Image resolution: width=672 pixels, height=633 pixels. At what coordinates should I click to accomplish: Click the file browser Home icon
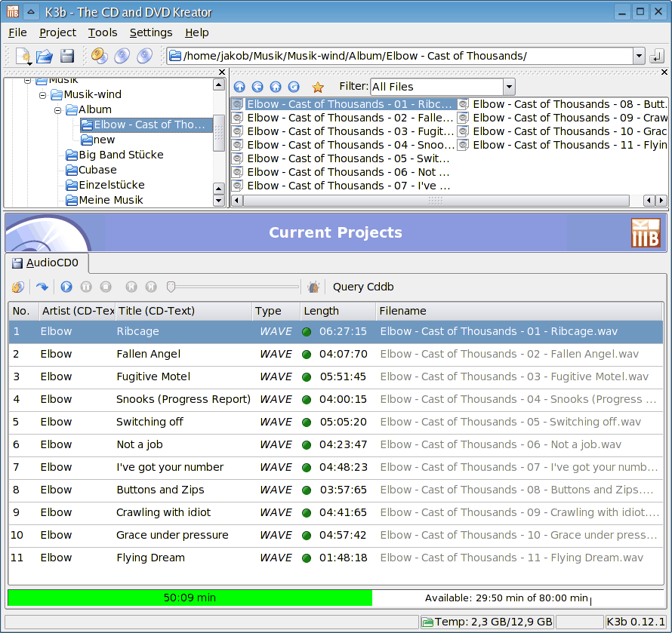click(276, 87)
